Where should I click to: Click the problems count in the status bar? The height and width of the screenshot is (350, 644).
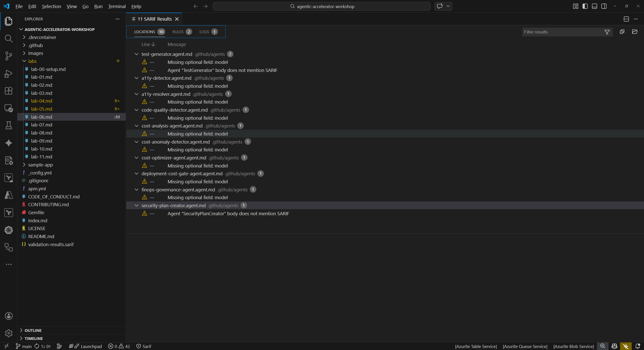pyautogui.click(x=119, y=346)
